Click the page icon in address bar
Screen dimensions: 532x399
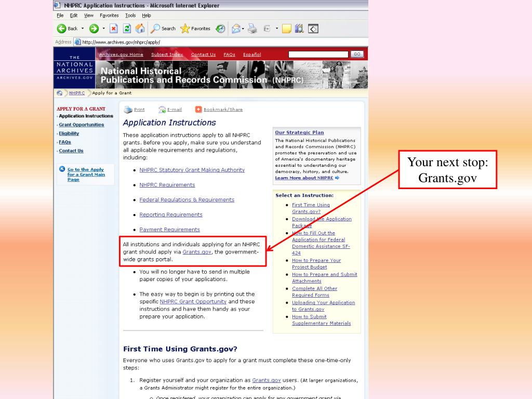click(x=78, y=42)
